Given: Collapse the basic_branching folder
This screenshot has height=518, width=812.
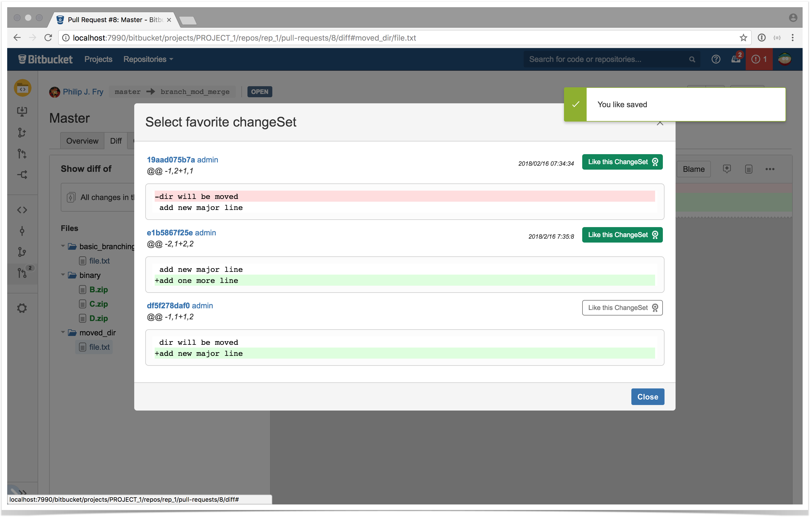Looking at the screenshot, I should [x=63, y=246].
